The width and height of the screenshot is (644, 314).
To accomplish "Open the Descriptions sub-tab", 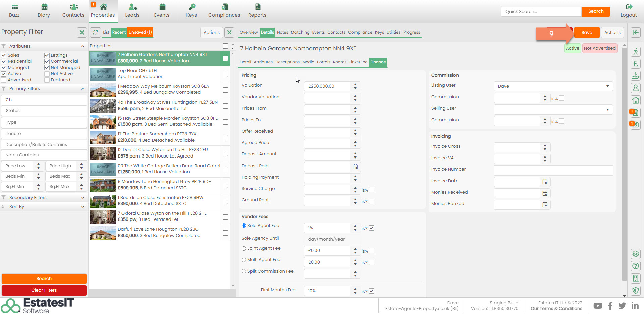I will coord(287,62).
